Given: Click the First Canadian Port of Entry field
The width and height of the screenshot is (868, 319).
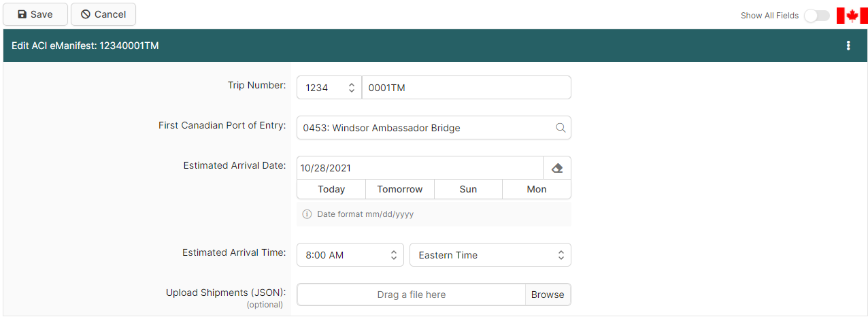Looking at the screenshot, I should pyautogui.click(x=425, y=128).
